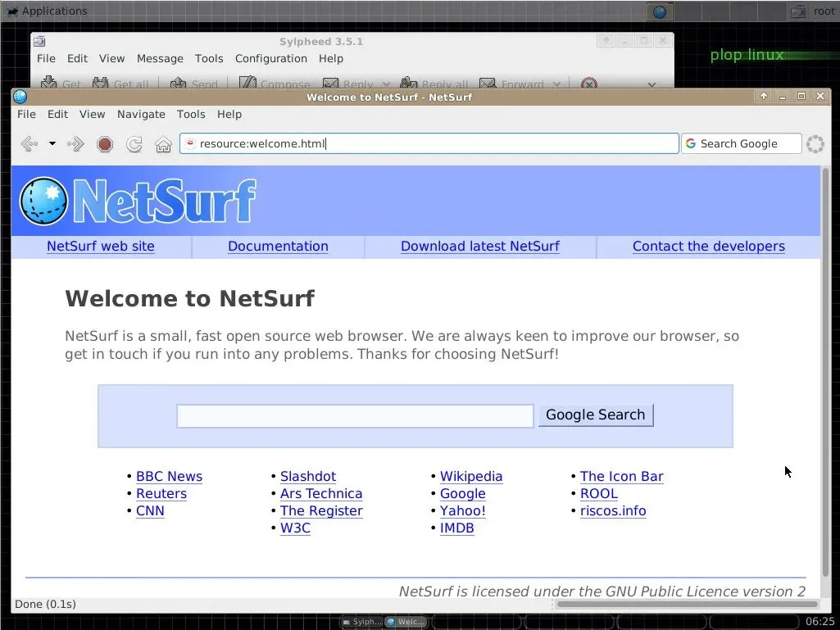Viewport: 840px width, 630px height.
Task: Click the welcome page search text box
Action: pos(355,415)
